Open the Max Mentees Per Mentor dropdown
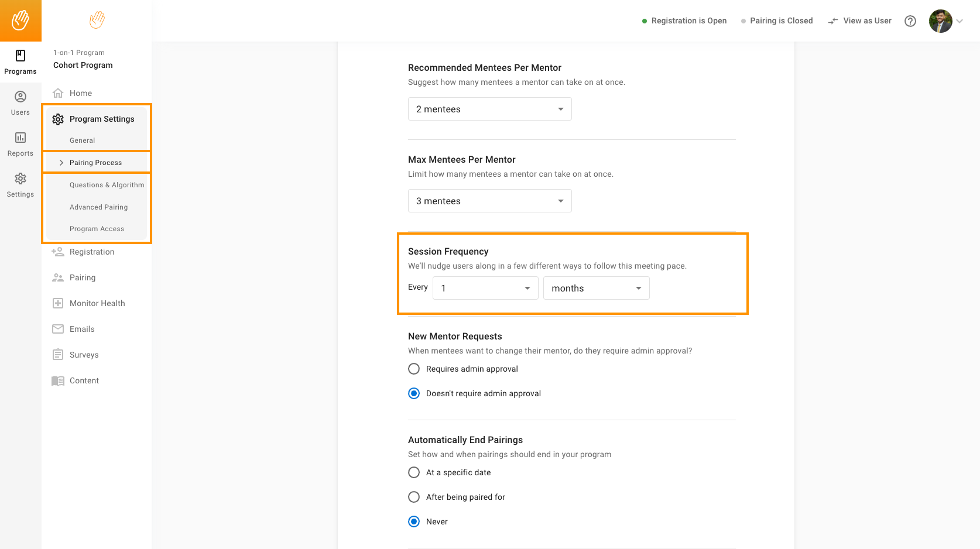This screenshot has height=549, width=980. point(489,201)
